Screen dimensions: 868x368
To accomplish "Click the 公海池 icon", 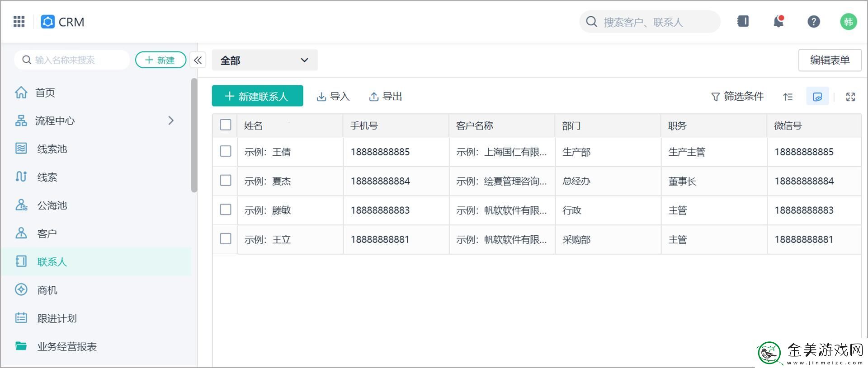I will [x=21, y=205].
